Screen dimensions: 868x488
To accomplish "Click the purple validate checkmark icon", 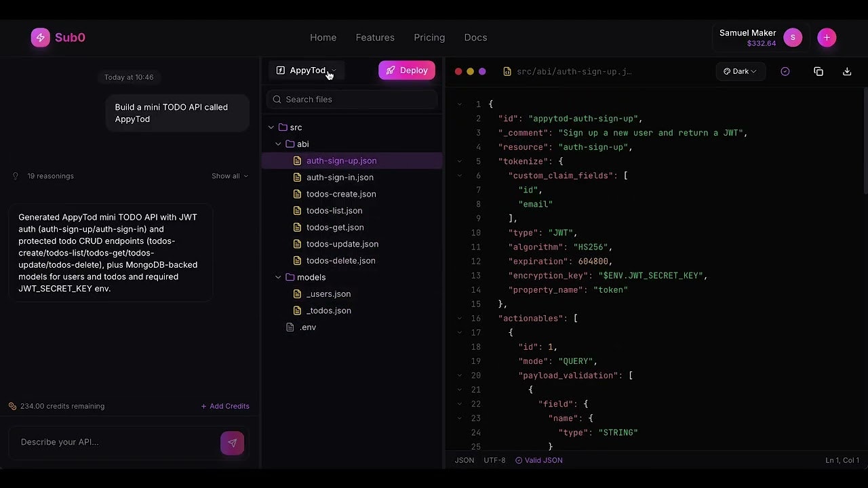I will click(x=785, y=71).
